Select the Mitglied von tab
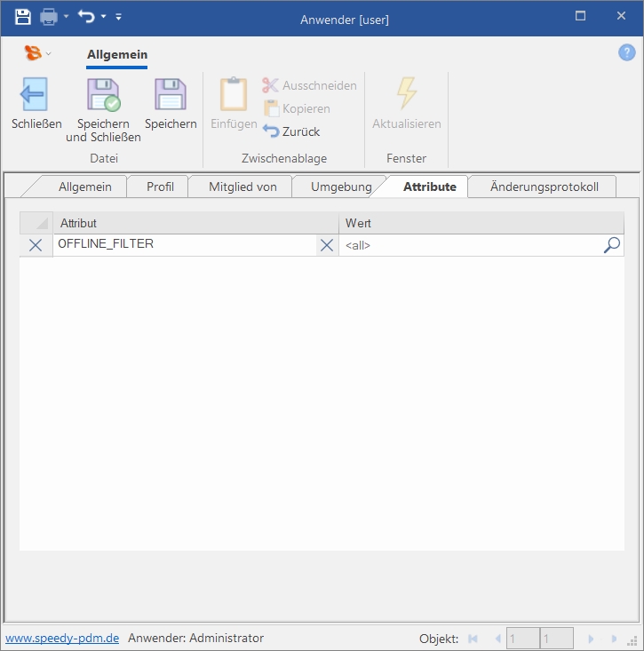The width and height of the screenshot is (644, 651). [x=242, y=187]
